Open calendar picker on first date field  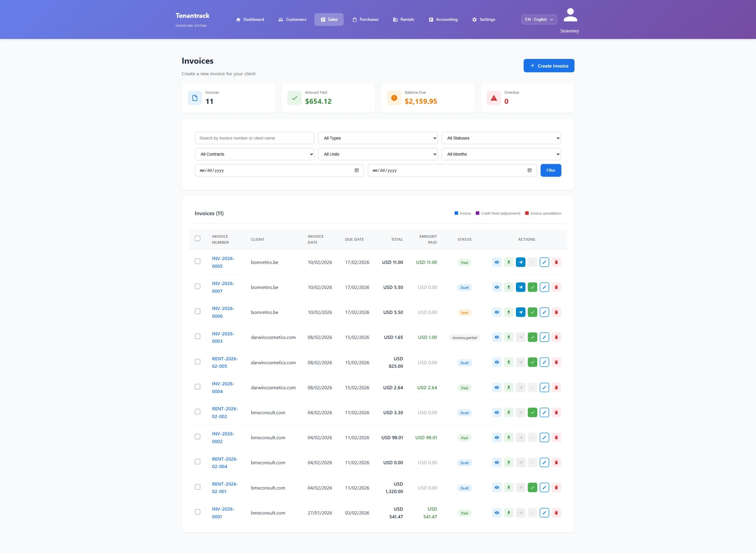(x=357, y=170)
